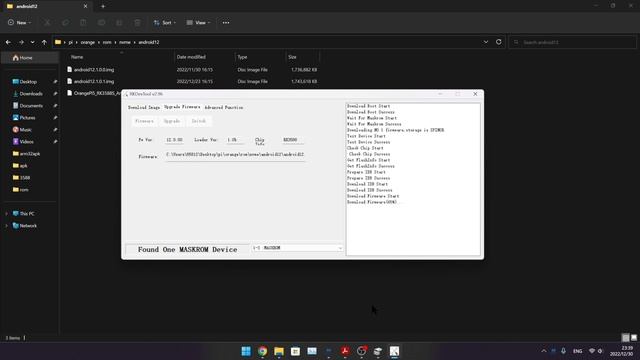The height and width of the screenshot is (360, 640).
Task: Click 'rom' in the breadcrumb path
Action: click(x=107, y=42)
